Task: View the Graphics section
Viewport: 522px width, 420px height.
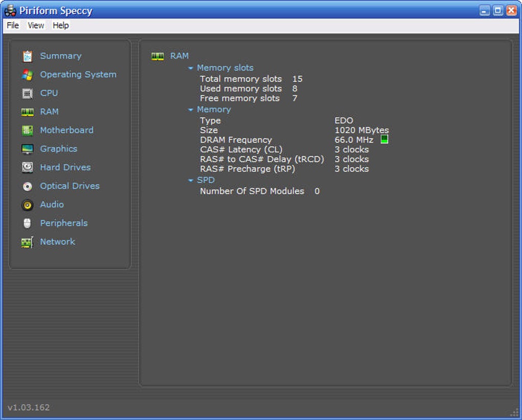Action: tap(58, 149)
